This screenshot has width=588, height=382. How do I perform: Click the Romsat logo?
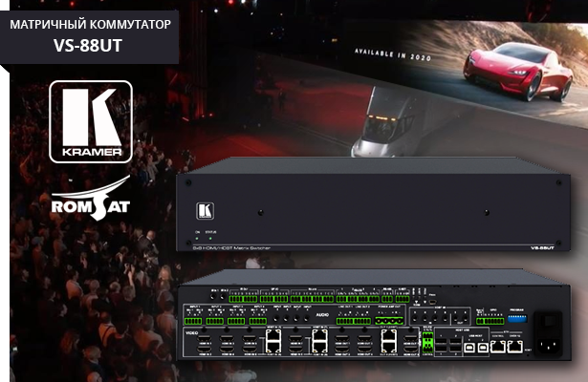pos(91,199)
